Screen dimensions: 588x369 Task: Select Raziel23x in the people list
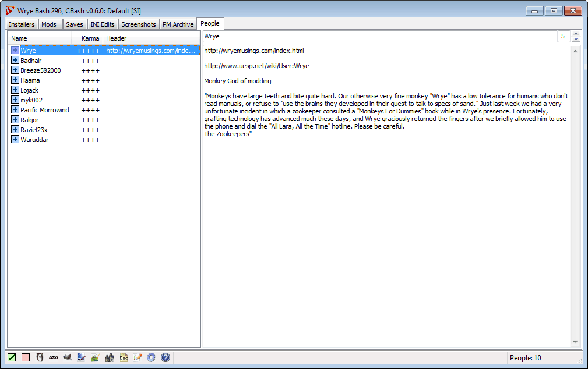(34, 130)
